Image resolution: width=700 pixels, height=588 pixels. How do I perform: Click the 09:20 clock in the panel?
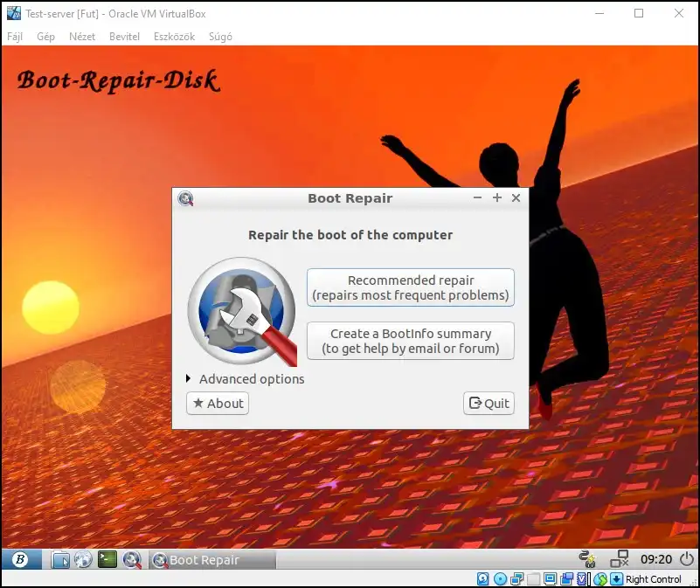[x=655, y=559]
